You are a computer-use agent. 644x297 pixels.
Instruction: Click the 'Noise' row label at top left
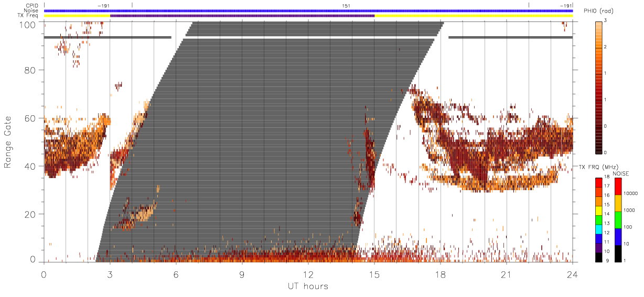pyautogui.click(x=30, y=10)
